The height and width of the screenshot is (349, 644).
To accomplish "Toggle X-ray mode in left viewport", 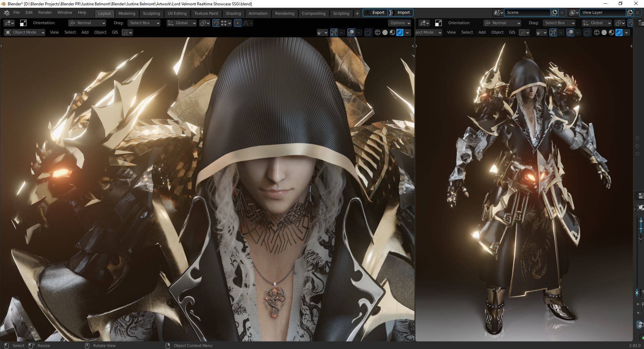I will [368, 33].
